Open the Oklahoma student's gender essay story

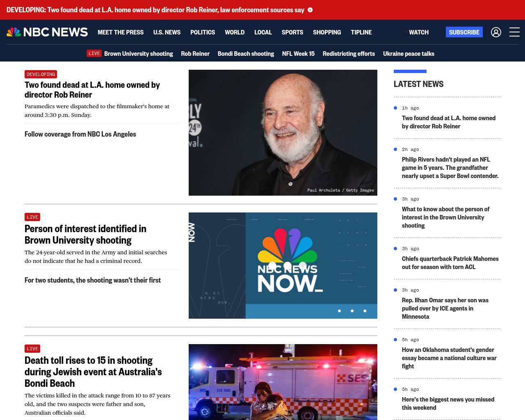click(449, 358)
